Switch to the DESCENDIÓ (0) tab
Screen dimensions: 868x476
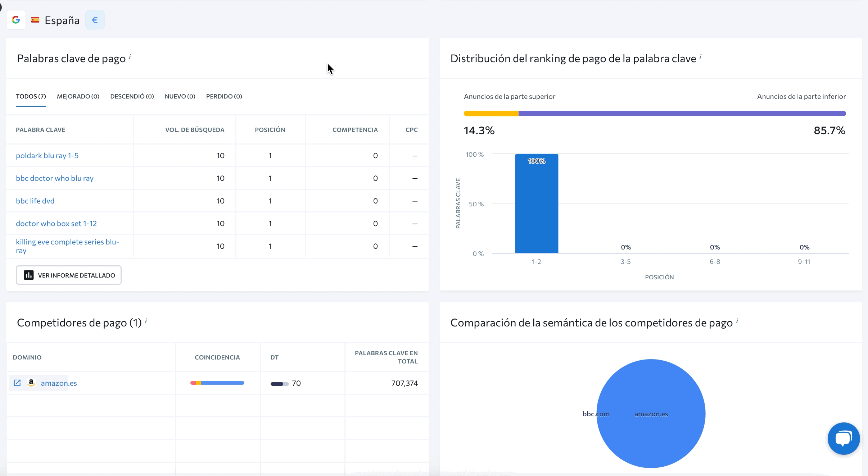tap(132, 96)
